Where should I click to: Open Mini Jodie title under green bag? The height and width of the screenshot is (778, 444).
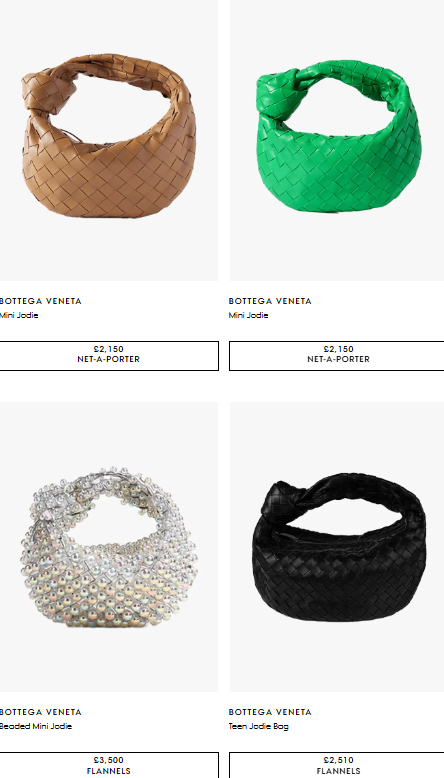249,315
